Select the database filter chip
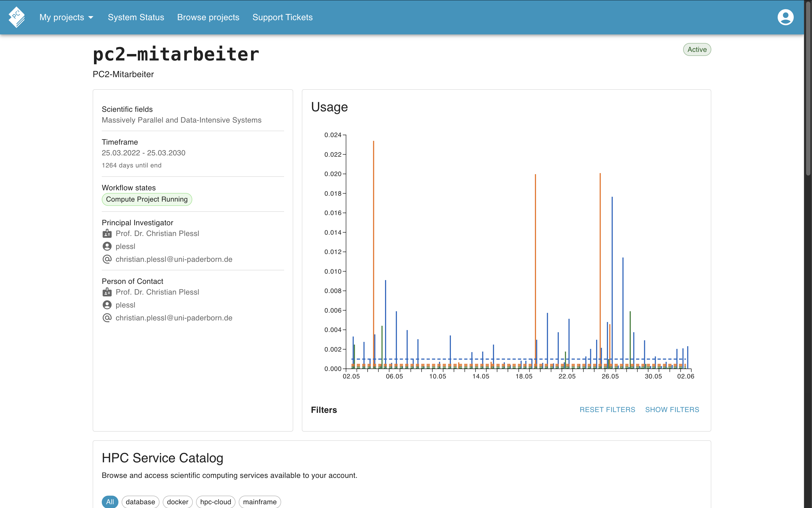The image size is (812, 508). click(140, 502)
